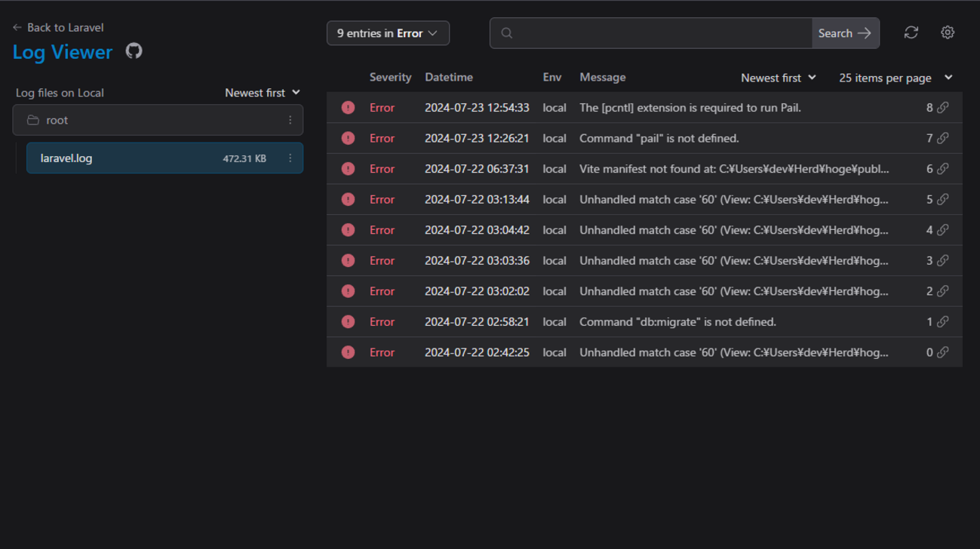The height and width of the screenshot is (549, 980).
Task: Click the Datetime column header
Action: tap(449, 77)
